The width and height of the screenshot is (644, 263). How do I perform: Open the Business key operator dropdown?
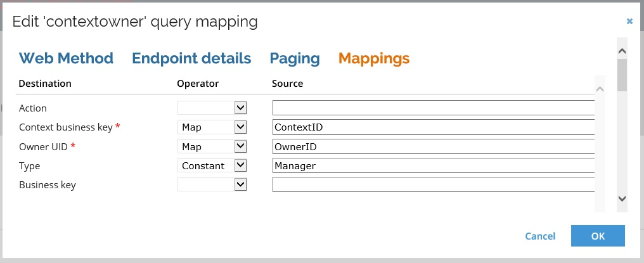212,184
